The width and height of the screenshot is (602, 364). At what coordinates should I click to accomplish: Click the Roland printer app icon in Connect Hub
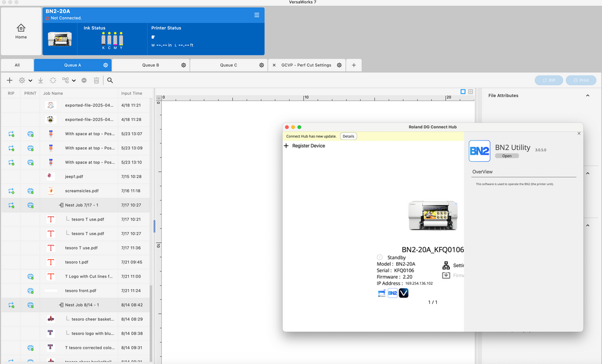click(382, 293)
